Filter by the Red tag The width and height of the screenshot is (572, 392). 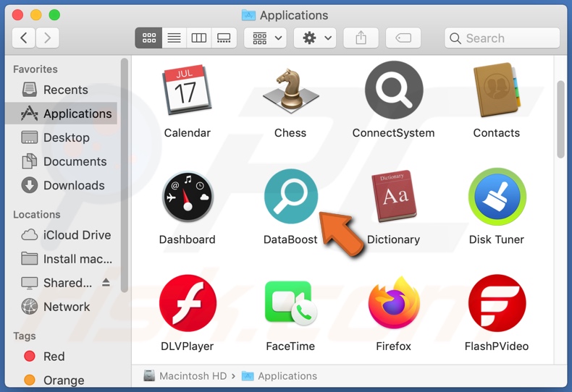click(x=62, y=357)
